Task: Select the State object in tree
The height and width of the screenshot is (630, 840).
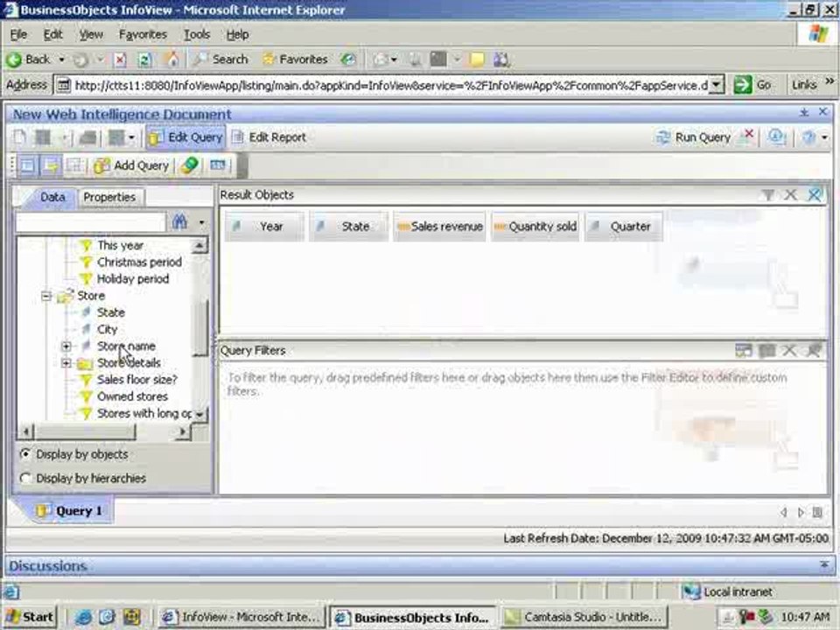Action: coord(111,312)
